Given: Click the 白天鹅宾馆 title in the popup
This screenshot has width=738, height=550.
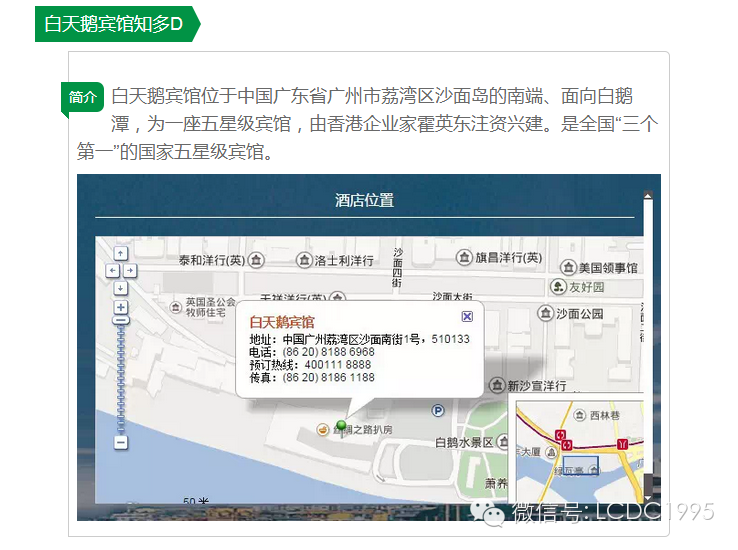Looking at the screenshot, I should 281,322.
